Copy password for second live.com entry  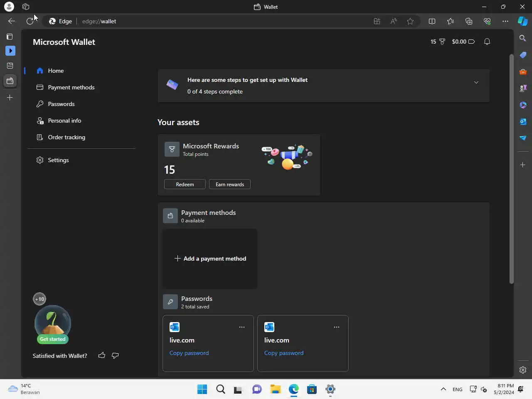tap(284, 353)
